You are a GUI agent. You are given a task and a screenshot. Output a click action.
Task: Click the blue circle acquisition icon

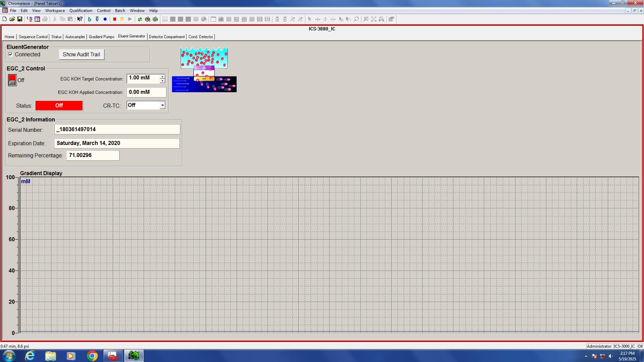pos(105,19)
